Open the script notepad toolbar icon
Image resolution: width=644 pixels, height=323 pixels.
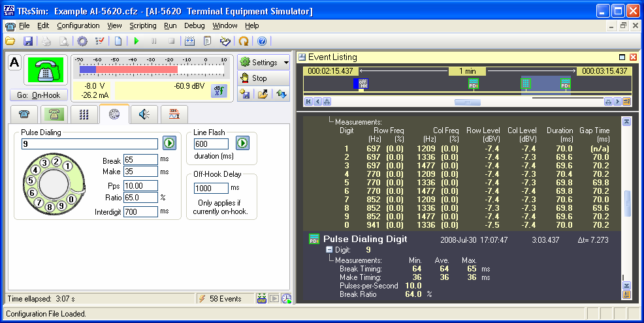(x=208, y=41)
